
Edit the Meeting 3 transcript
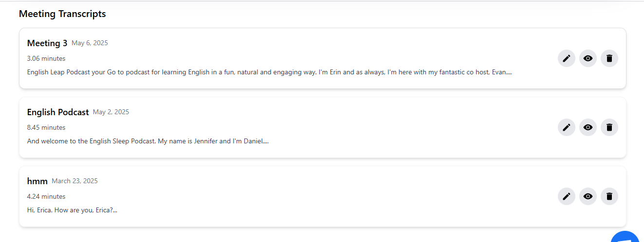[566, 58]
